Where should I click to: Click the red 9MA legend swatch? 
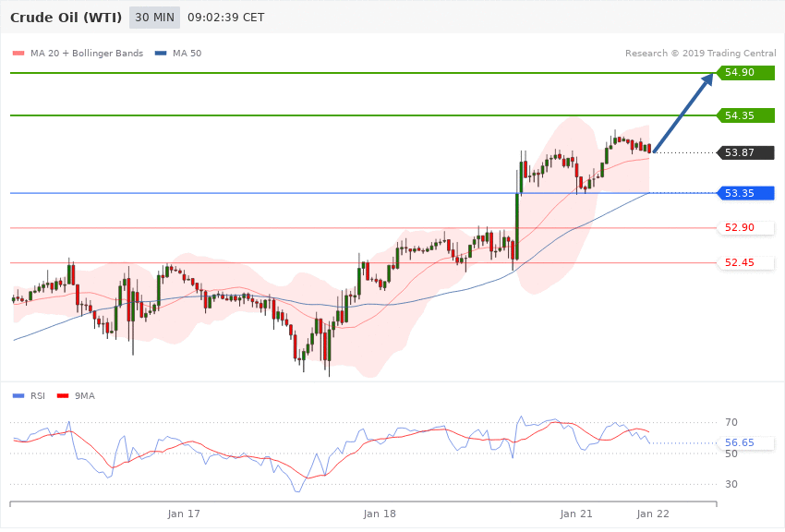[63, 396]
